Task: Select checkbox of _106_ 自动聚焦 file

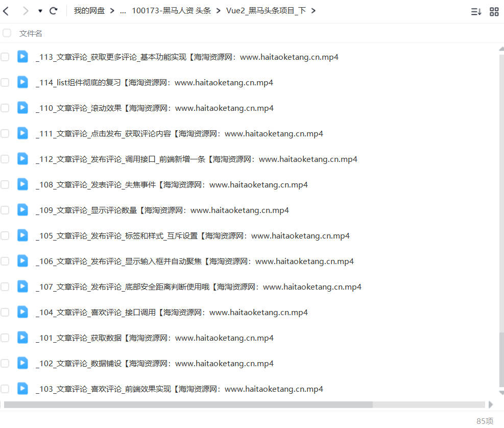Action: [x=5, y=261]
